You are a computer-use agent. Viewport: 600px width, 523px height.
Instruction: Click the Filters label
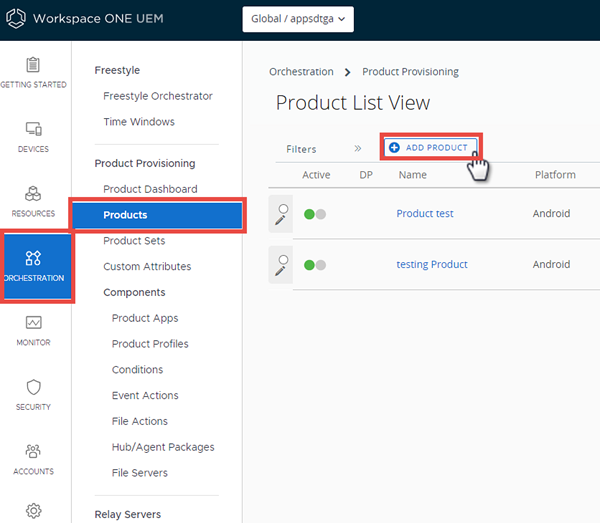[301, 149]
